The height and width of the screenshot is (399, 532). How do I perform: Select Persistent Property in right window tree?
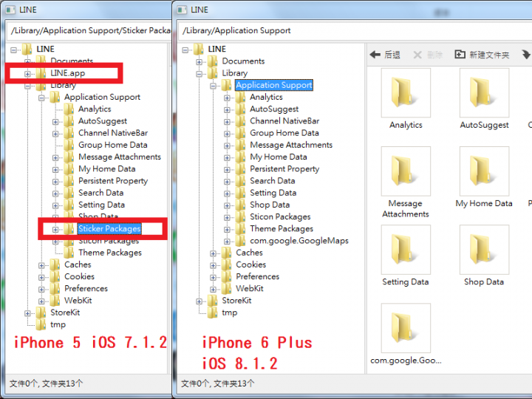click(x=284, y=168)
